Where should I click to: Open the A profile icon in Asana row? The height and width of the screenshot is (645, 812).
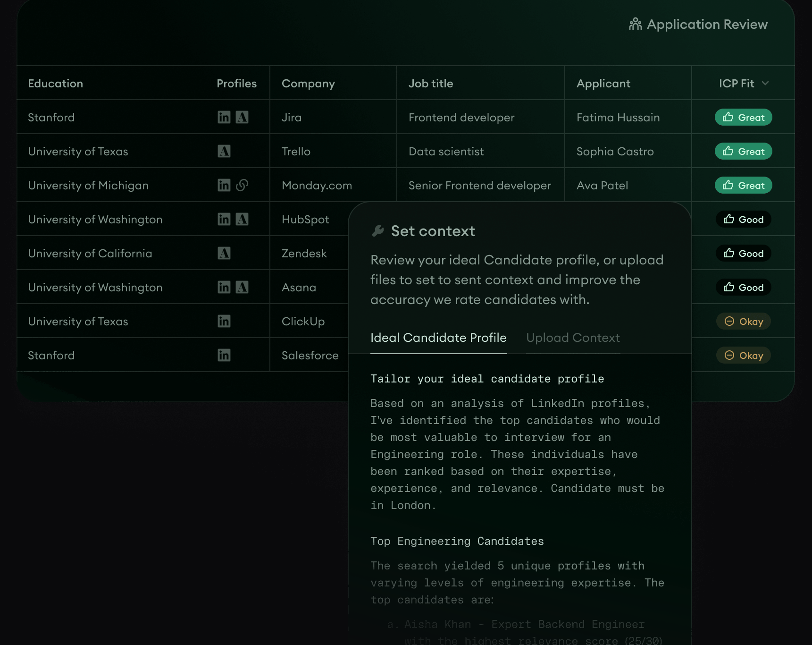tap(242, 287)
